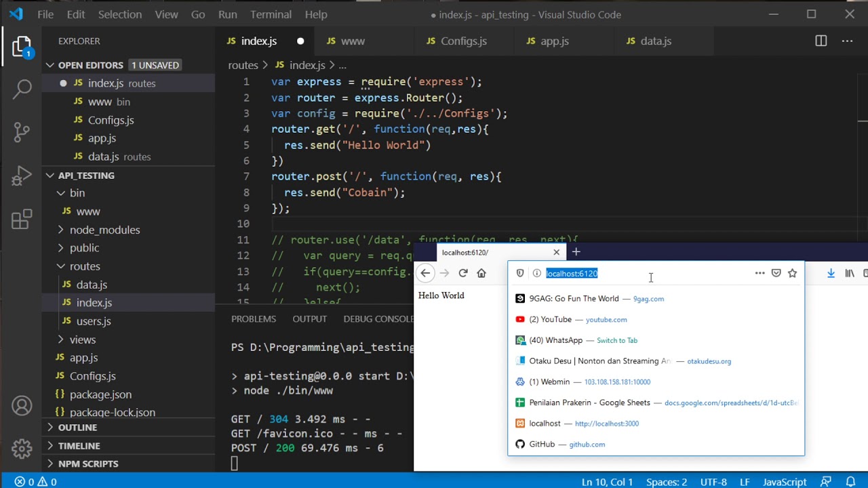This screenshot has height=488, width=868.
Task: Click the unsaved dot on index.js tab
Action: pos(300,41)
